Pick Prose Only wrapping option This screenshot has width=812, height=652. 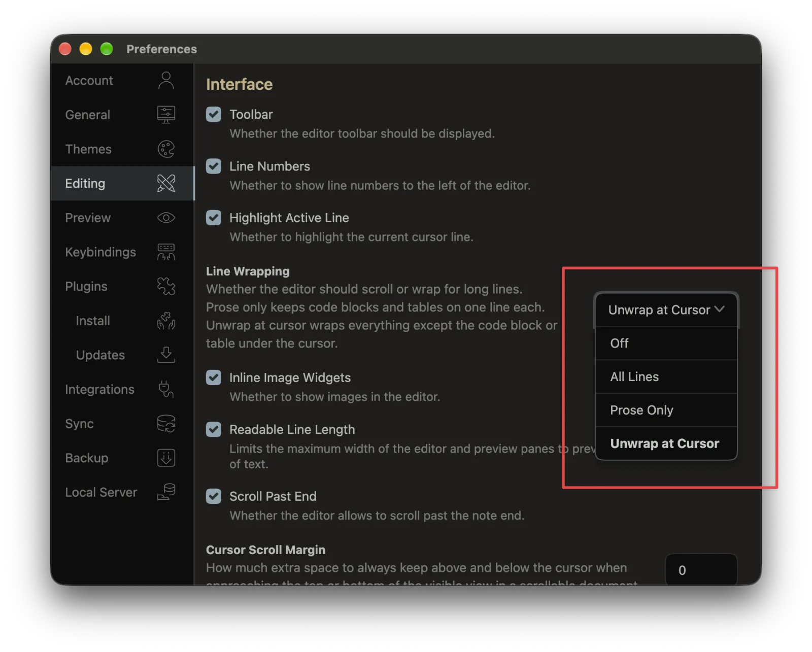tap(666, 410)
